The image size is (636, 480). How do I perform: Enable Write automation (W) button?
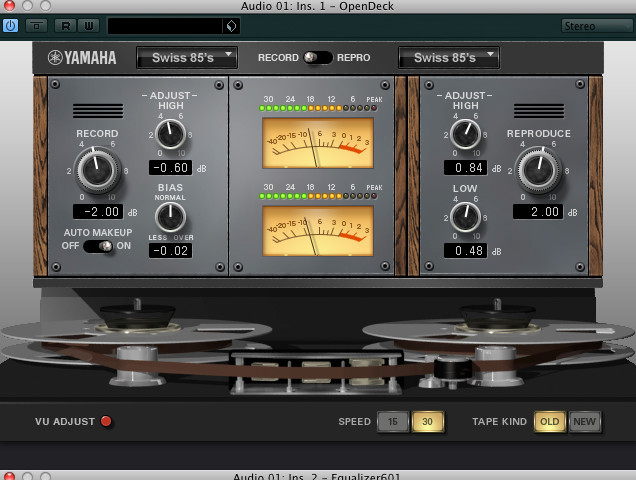click(88, 26)
